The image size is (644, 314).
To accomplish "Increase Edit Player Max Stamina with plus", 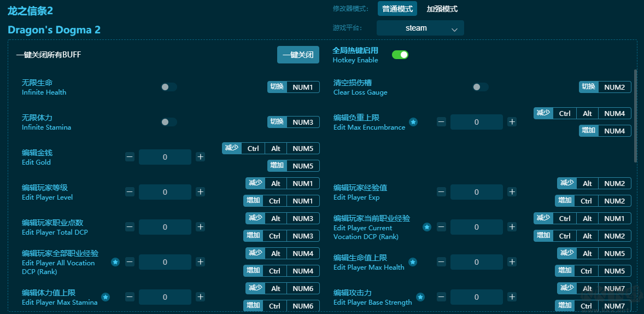I will (201, 296).
